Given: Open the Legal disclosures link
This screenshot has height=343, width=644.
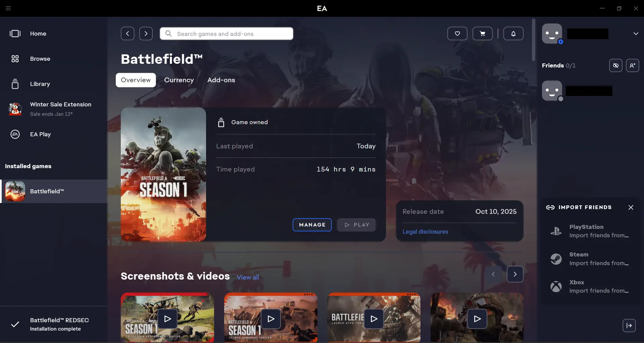Looking at the screenshot, I should [x=425, y=232].
